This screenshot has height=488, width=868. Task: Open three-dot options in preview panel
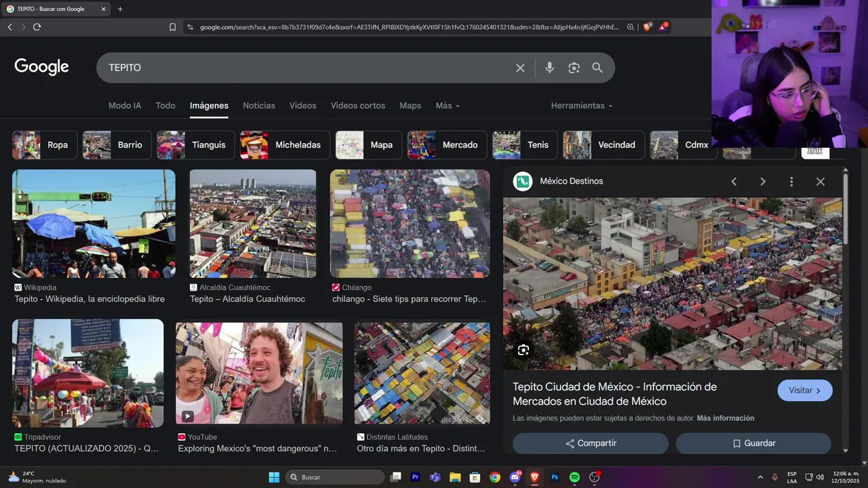click(791, 182)
